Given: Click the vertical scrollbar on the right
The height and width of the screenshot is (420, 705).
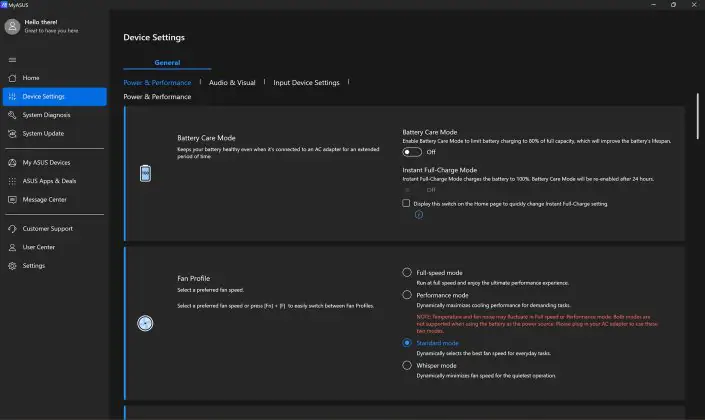Looking at the screenshot, I should point(698,116).
